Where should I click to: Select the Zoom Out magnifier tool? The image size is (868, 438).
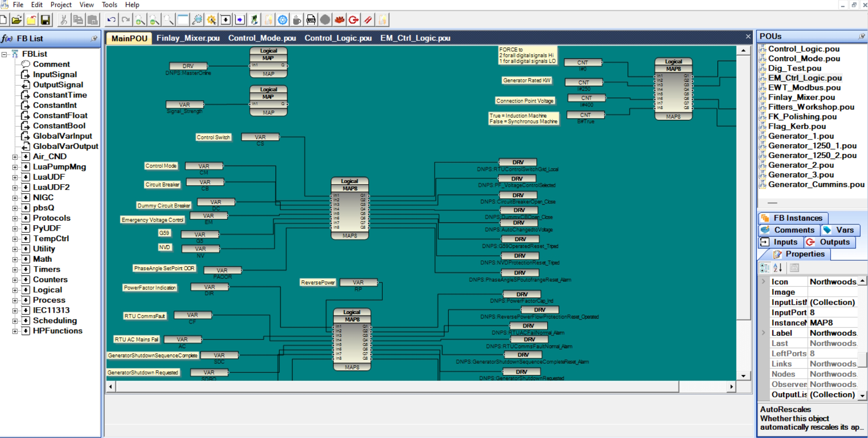[x=154, y=20]
